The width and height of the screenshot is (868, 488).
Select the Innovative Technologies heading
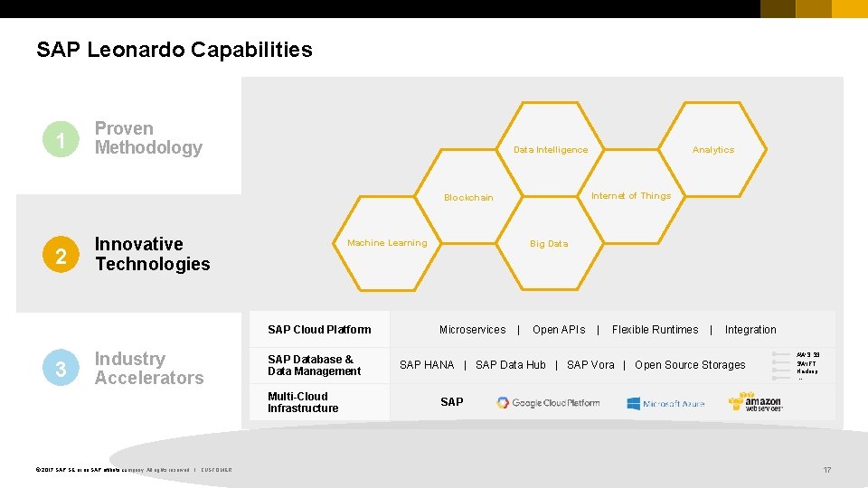pyautogui.click(x=152, y=254)
